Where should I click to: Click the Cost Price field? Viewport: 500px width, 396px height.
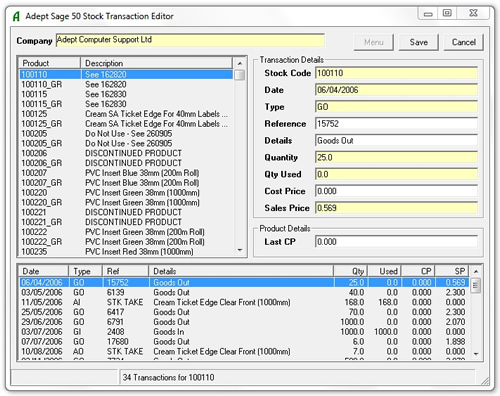coord(396,191)
